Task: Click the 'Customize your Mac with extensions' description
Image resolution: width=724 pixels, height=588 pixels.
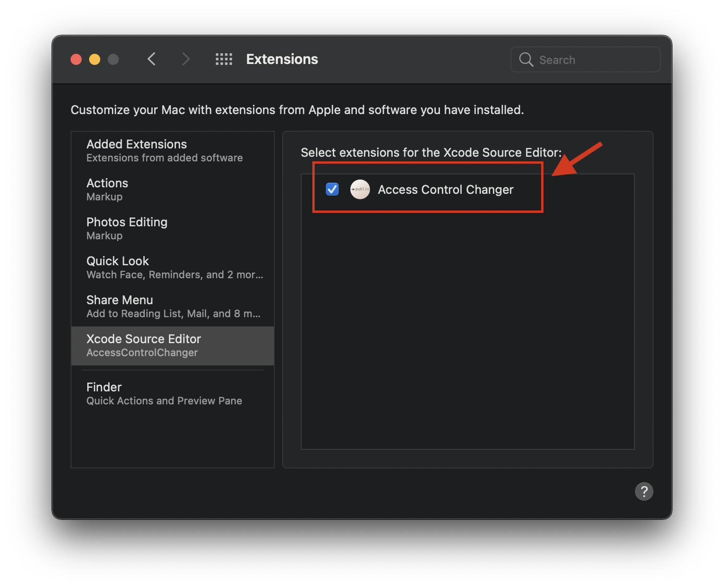Action: pyautogui.click(x=297, y=110)
